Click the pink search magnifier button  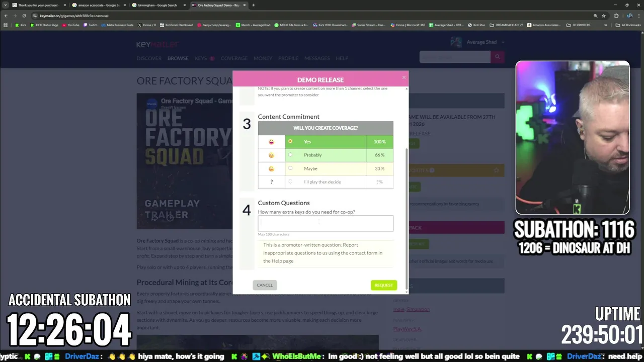pos(498,57)
